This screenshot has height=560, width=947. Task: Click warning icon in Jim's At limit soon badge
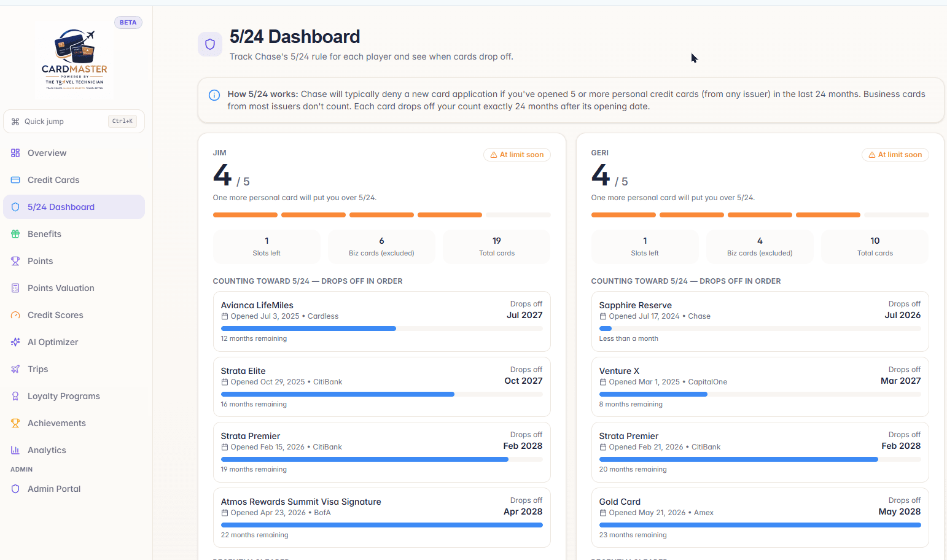pyautogui.click(x=494, y=155)
